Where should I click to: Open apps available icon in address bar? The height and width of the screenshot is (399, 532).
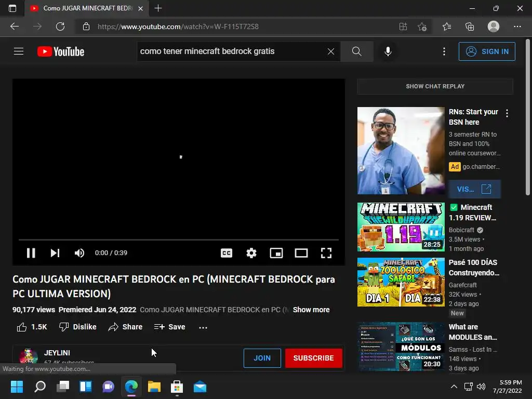pos(403,26)
